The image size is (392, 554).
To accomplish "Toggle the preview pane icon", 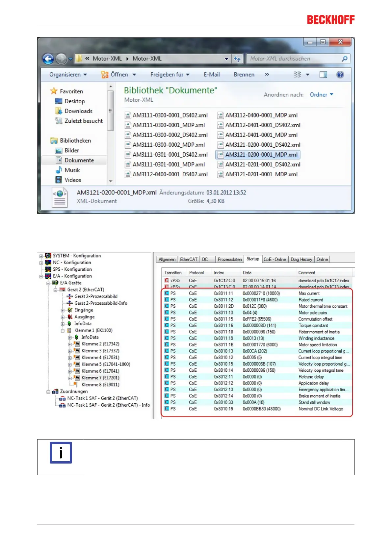I will click(x=323, y=75).
